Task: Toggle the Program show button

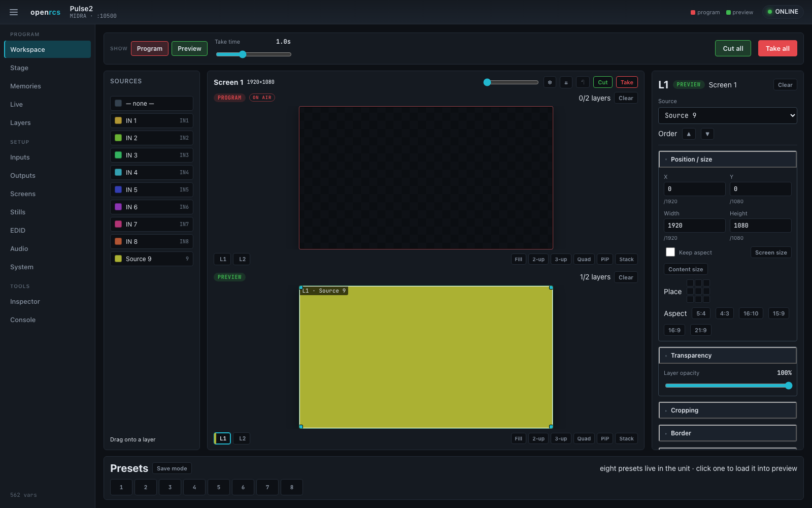Action: 150,49
